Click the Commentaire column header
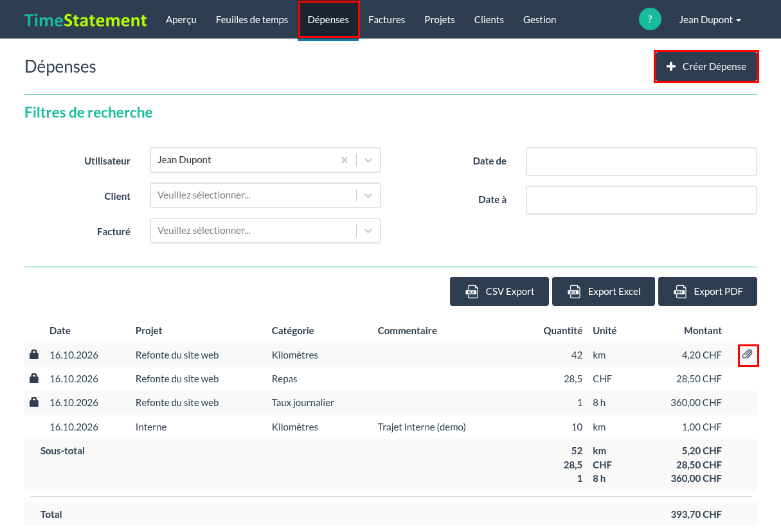Screen dimensions: 781x532 (408, 331)
